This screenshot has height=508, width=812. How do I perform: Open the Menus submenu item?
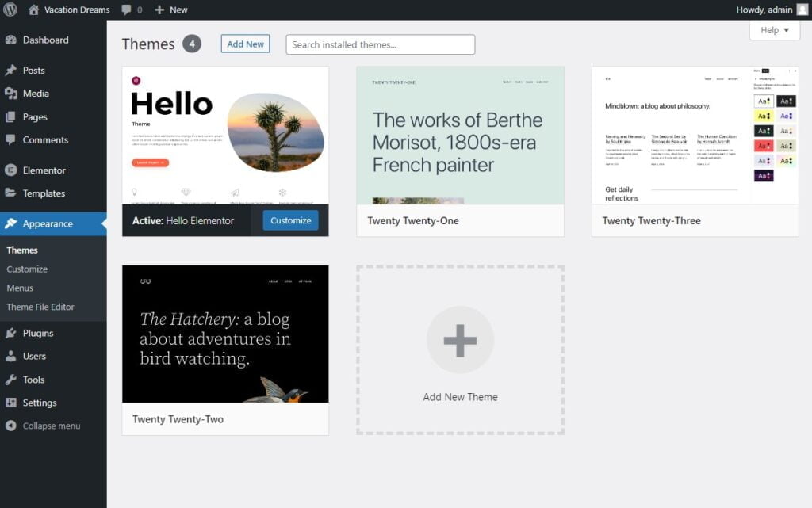pyautogui.click(x=20, y=288)
